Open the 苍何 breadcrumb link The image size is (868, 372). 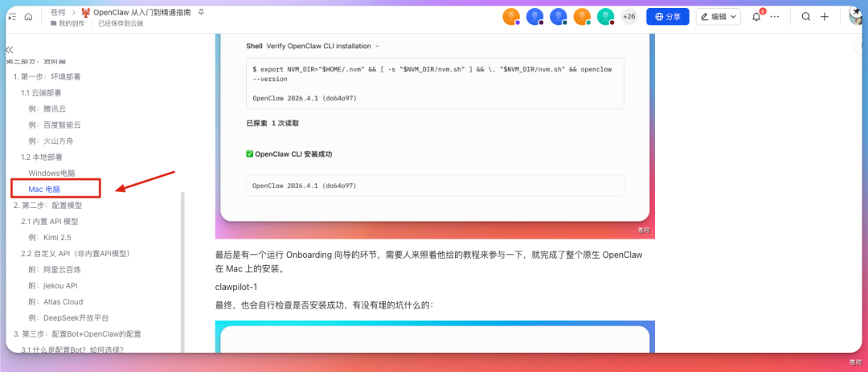(x=58, y=12)
